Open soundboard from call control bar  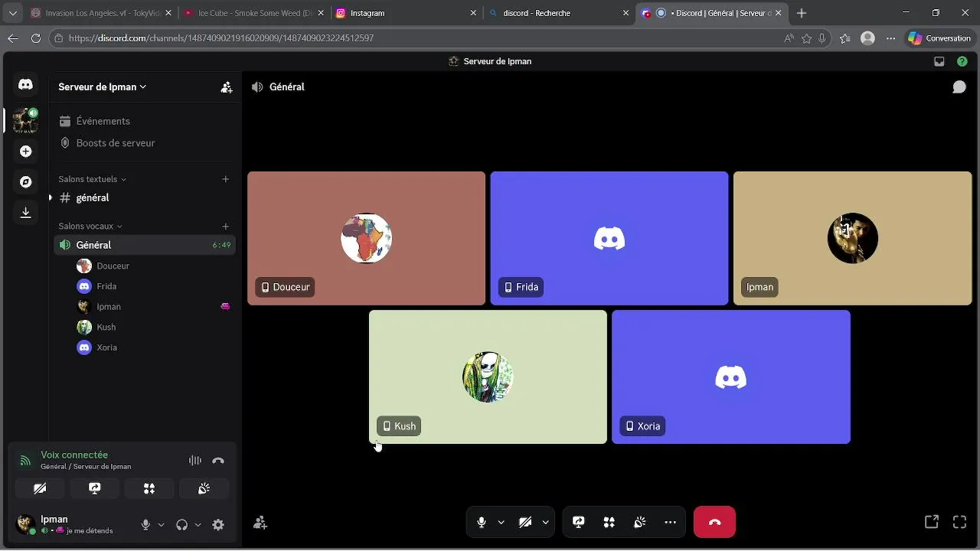tap(640, 522)
